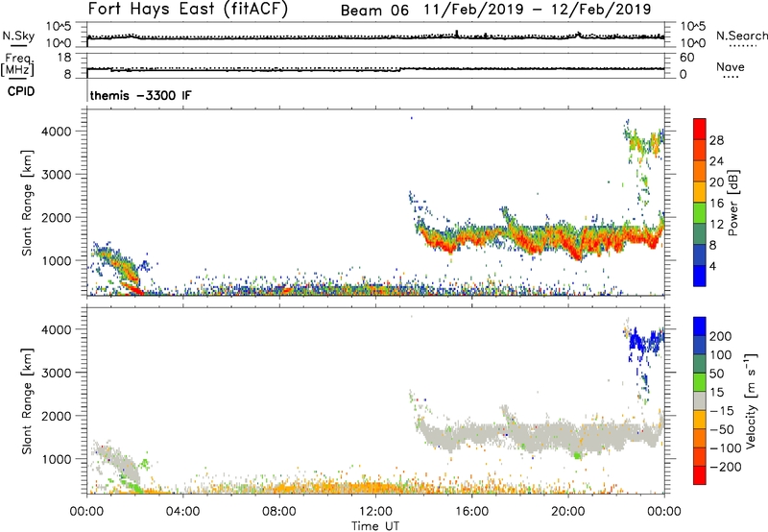Click the '12:00' time tick label
768x532 pixels.
[x=375, y=512]
